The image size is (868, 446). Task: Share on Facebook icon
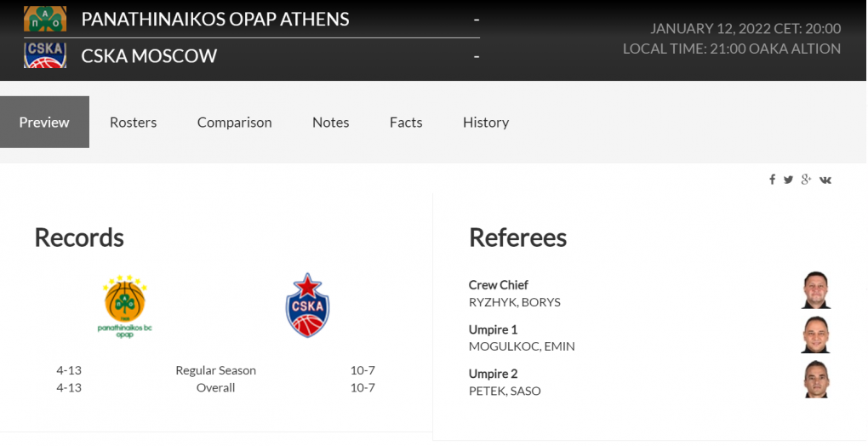772,180
